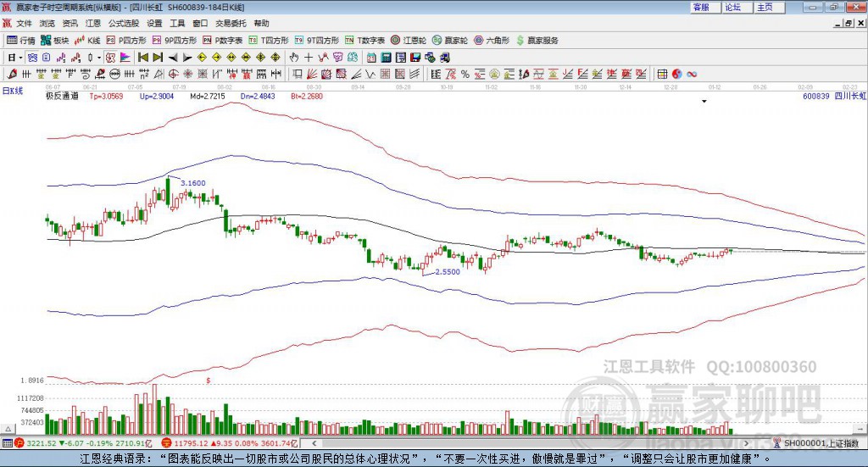Open the 赢家轮 tool
868x467 pixels.
pyautogui.click(x=450, y=41)
